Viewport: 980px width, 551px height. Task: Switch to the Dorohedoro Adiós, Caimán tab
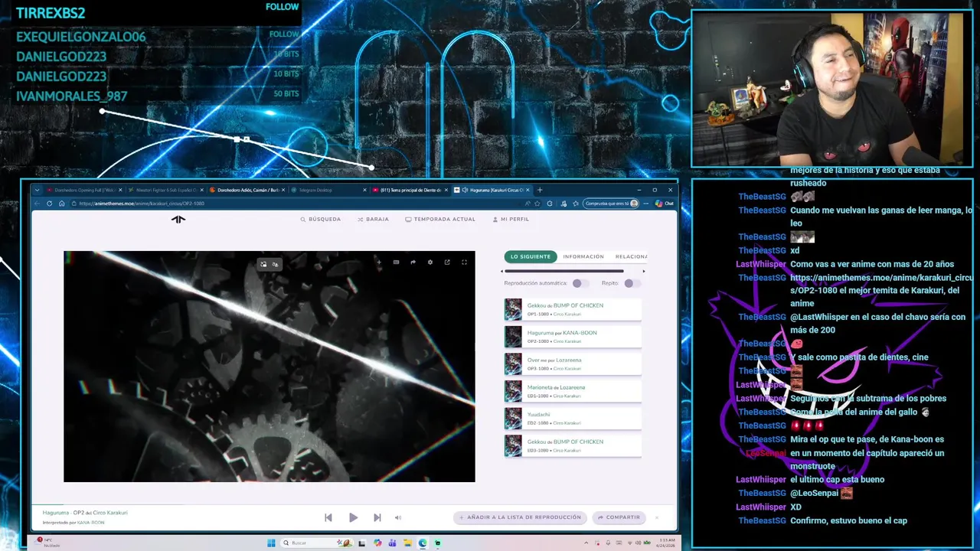pyautogui.click(x=247, y=190)
